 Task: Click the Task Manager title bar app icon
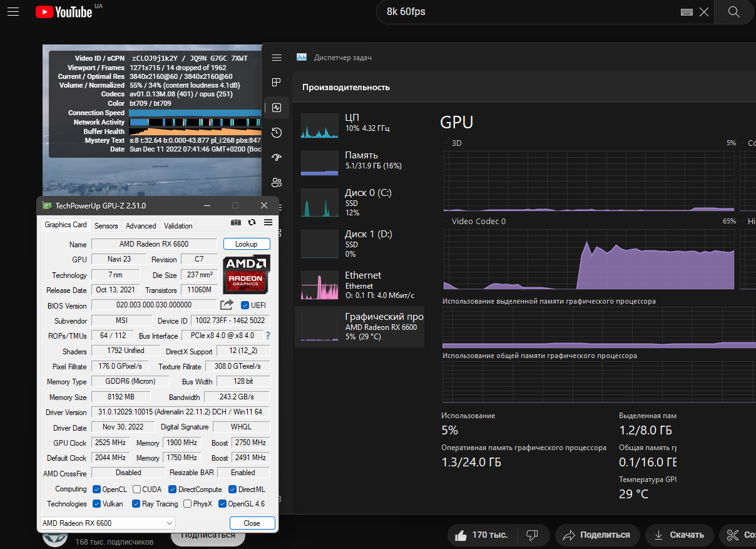click(302, 58)
